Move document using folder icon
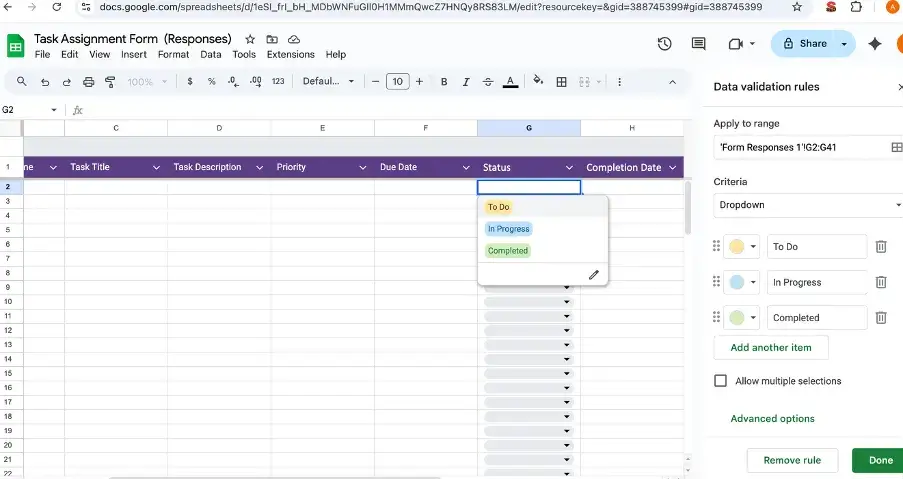 (272, 39)
